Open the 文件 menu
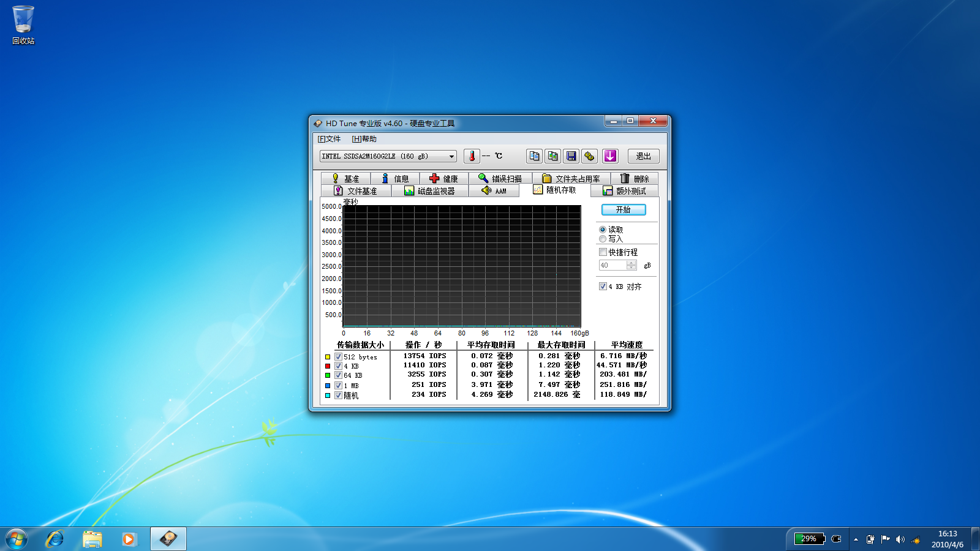 (330, 139)
